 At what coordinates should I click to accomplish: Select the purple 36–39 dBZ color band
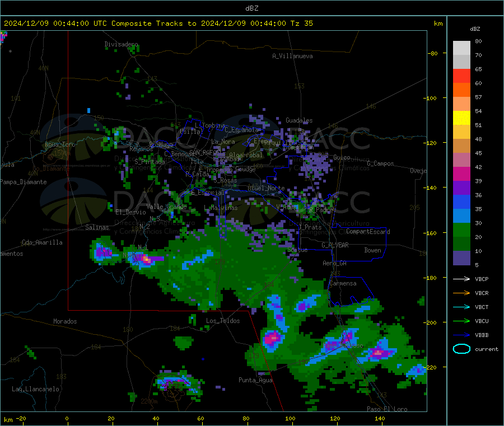tap(461, 188)
